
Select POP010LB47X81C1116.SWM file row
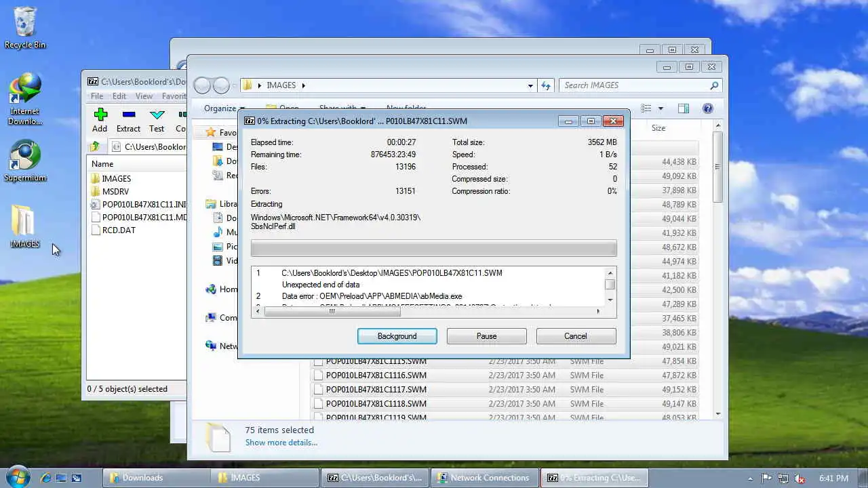click(505, 375)
